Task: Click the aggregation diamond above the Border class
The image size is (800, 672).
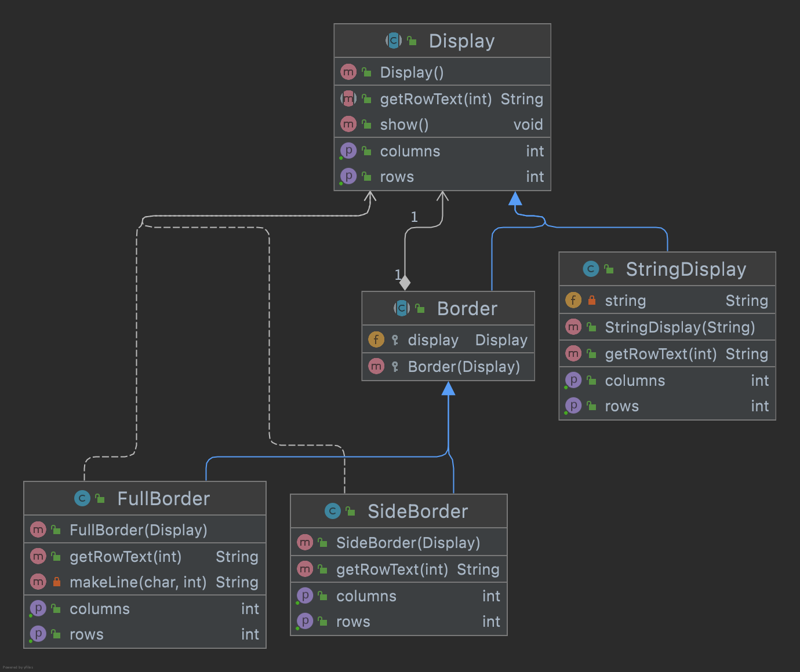Action: click(x=405, y=283)
